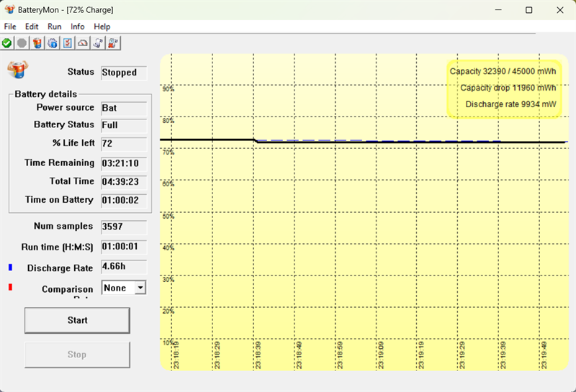Open the File menu
The height and width of the screenshot is (392, 576).
(x=10, y=27)
